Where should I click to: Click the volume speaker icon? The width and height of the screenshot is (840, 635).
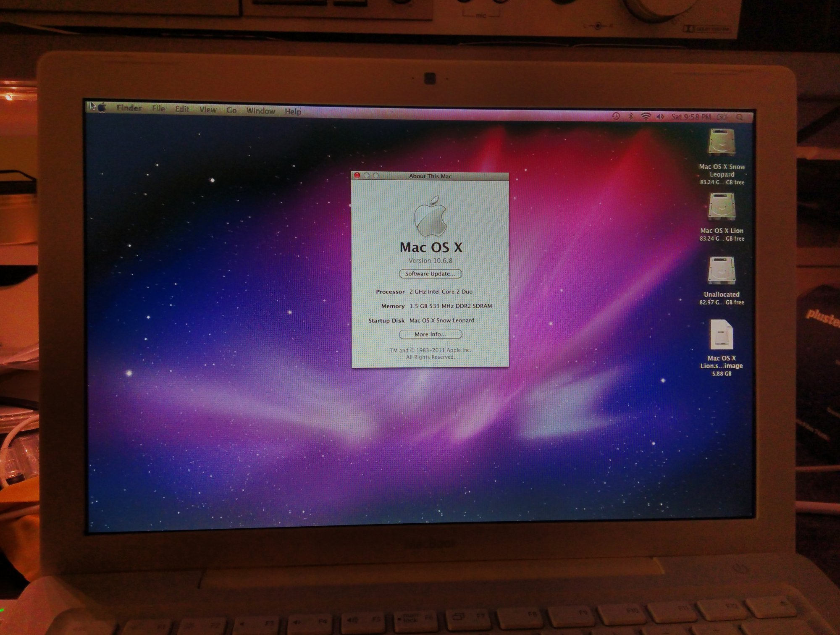point(660,117)
